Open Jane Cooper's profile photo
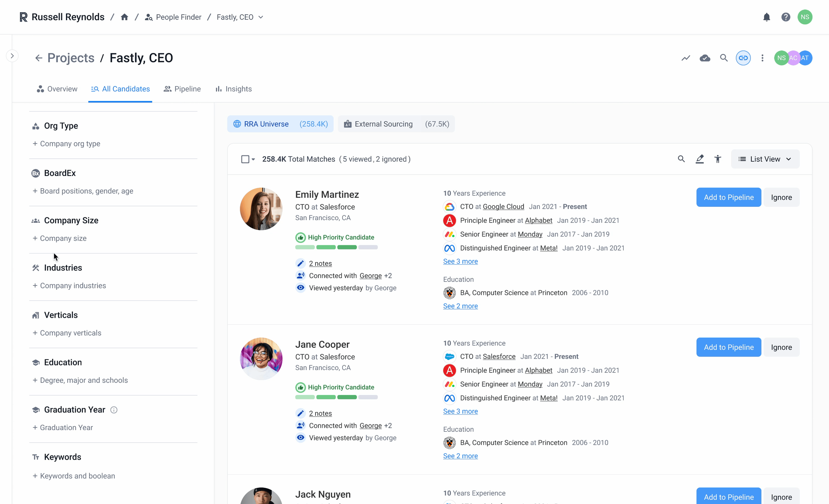Viewport: 829px width, 504px height. (261, 359)
